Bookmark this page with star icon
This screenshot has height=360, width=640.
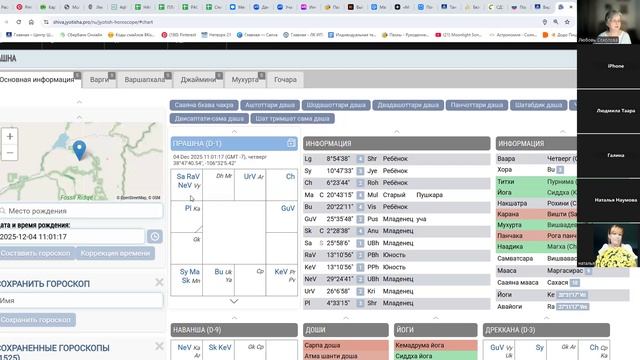(567, 22)
